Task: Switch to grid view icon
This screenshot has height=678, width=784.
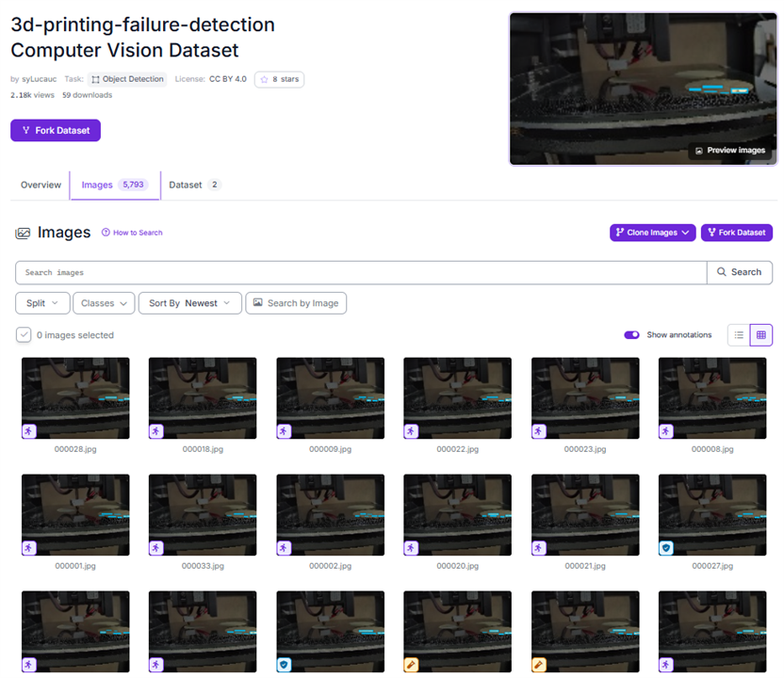Action: (761, 334)
